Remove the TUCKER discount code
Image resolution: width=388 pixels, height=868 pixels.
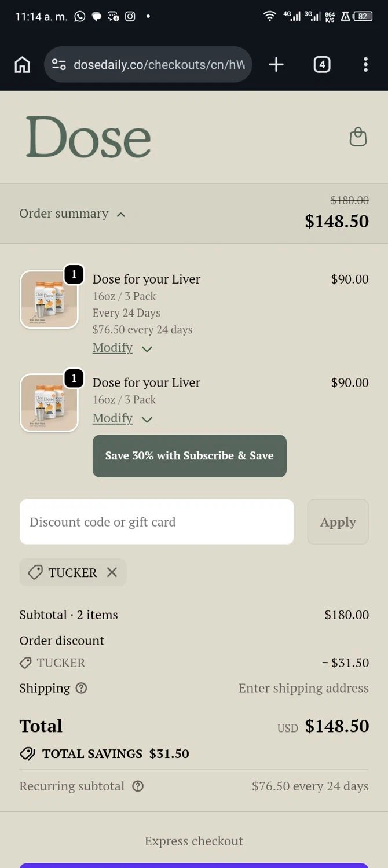click(x=112, y=572)
